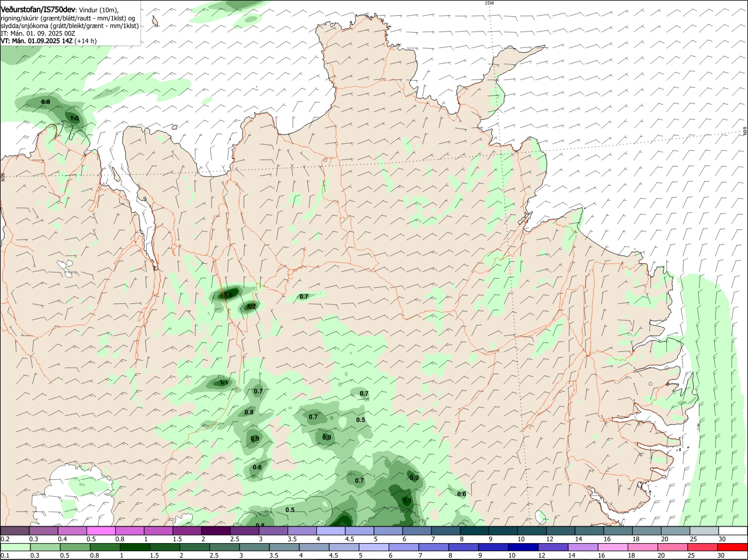Pick the white upper-row swatch at 30
748x560 pixels.
tap(733, 530)
